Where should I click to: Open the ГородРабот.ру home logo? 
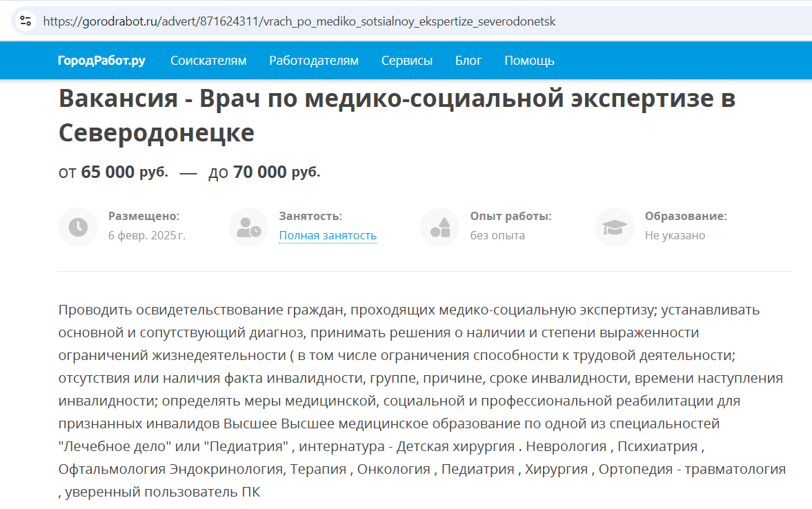coord(101,61)
